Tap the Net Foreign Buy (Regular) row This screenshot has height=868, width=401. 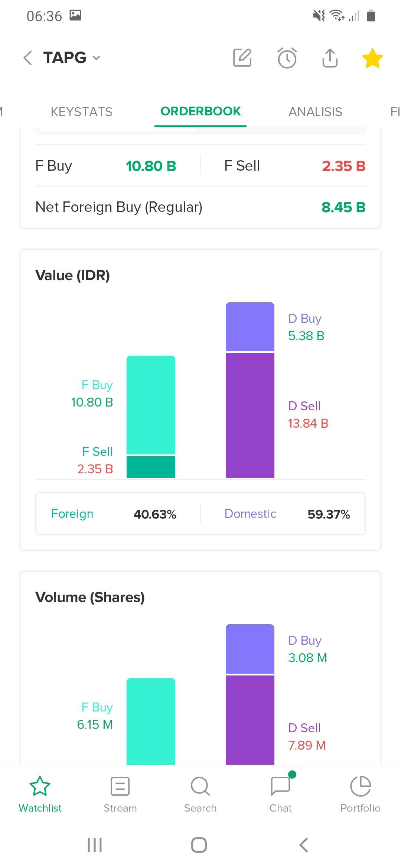pyautogui.click(x=200, y=207)
